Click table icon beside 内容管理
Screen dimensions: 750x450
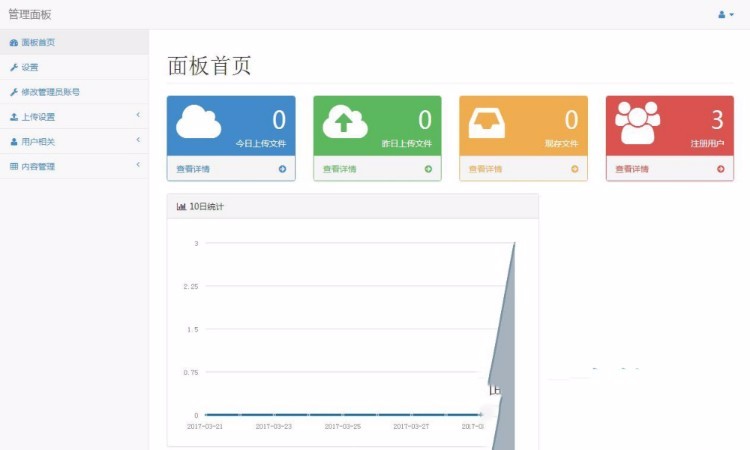point(14,166)
